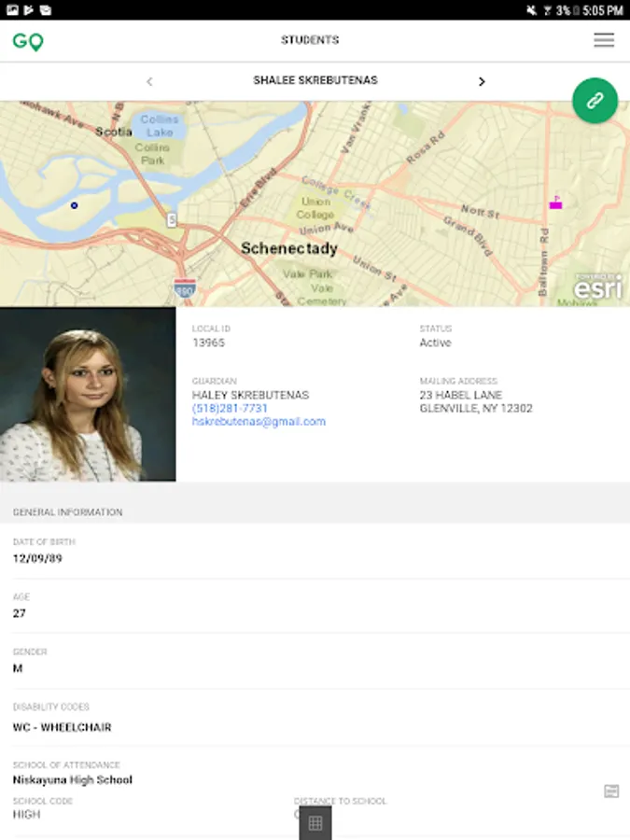Tap the magenta school marker on map

555,203
